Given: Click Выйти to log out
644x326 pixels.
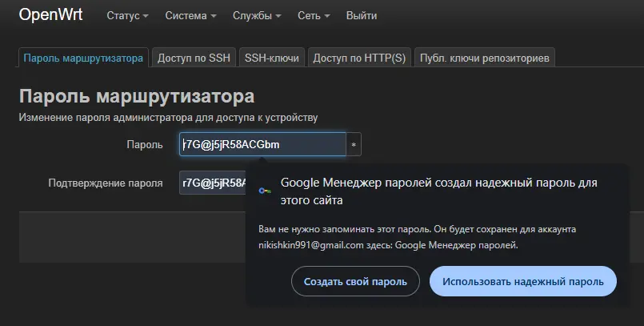Looking at the screenshot, I should [x=362, y=16].
